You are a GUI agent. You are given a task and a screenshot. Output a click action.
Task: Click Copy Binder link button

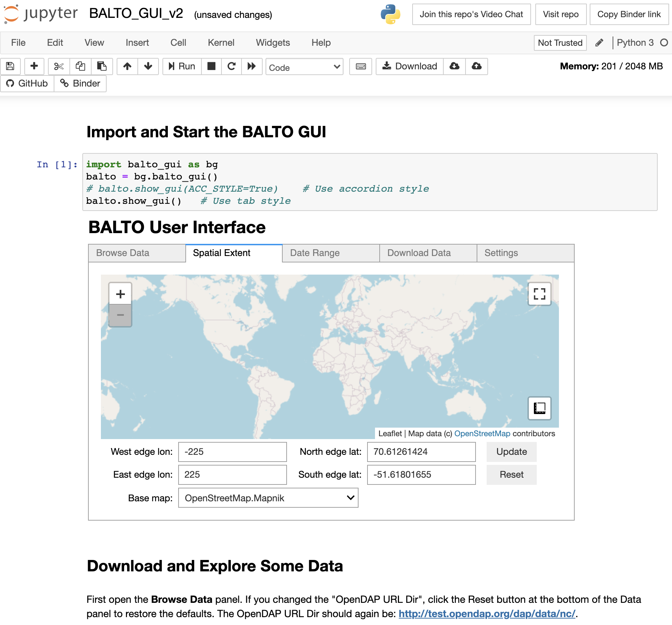[x=629, y=14]
